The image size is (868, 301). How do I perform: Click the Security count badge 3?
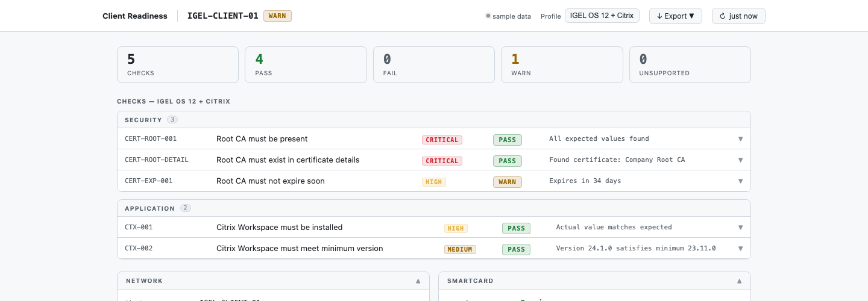click(172, 120)
